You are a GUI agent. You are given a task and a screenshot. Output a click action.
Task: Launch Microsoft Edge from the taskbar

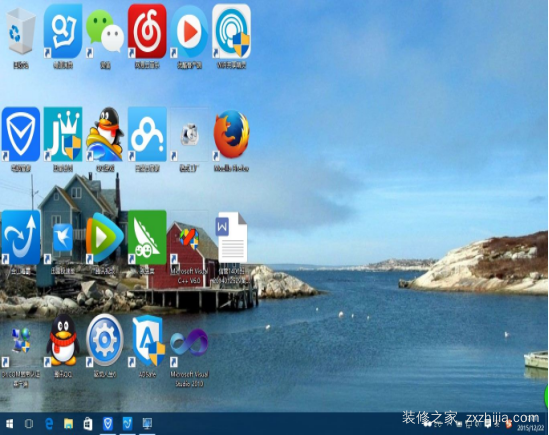point(49,424)
